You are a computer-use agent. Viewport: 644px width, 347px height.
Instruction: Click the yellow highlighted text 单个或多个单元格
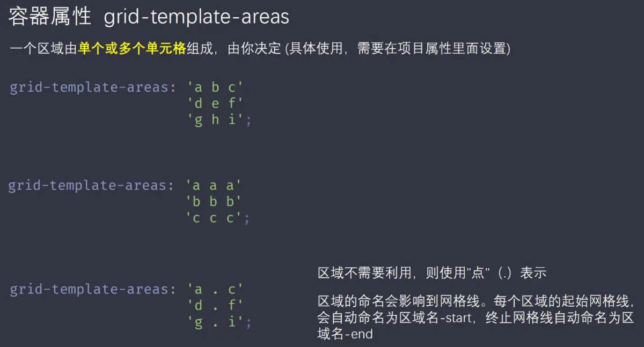132,49
